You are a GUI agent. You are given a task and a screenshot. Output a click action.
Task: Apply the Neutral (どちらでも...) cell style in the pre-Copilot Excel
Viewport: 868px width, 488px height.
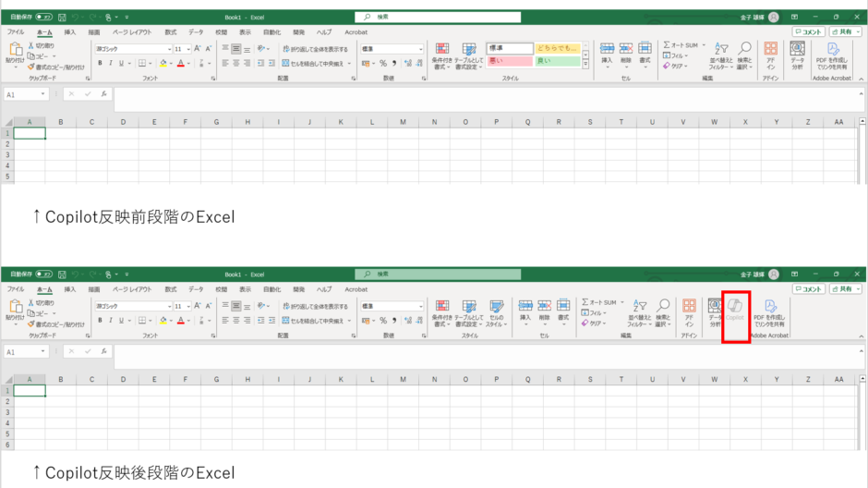click(x=558, y=48)
